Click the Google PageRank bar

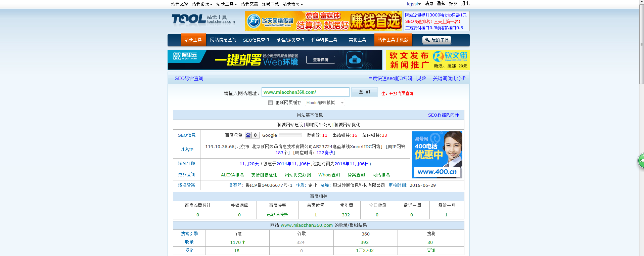pos(290,135)
